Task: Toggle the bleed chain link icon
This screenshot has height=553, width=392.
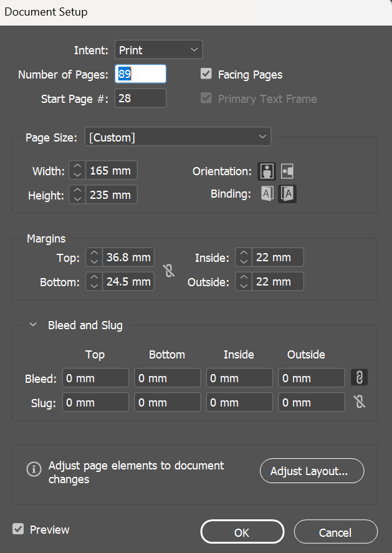Action: [x=360, y=378]
